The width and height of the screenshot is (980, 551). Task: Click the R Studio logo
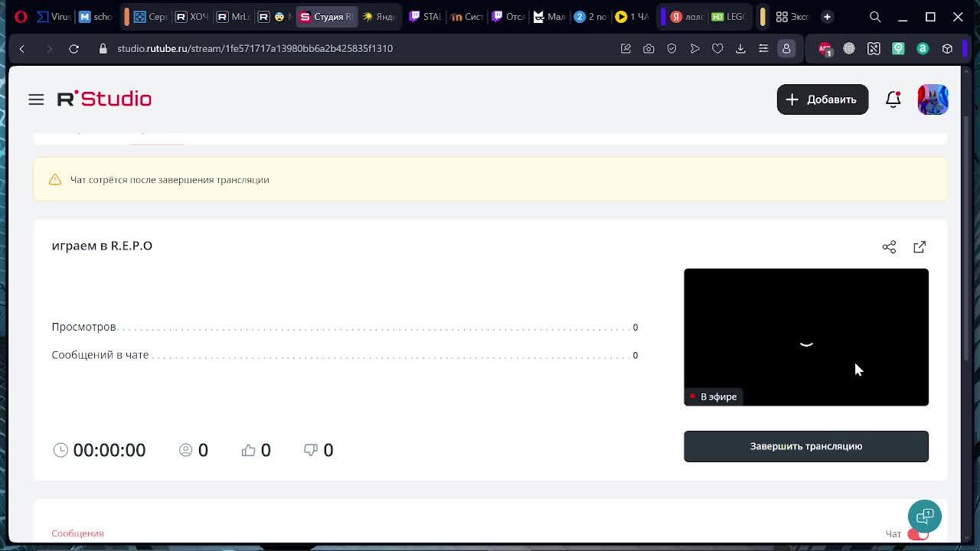tap(104, 99)
